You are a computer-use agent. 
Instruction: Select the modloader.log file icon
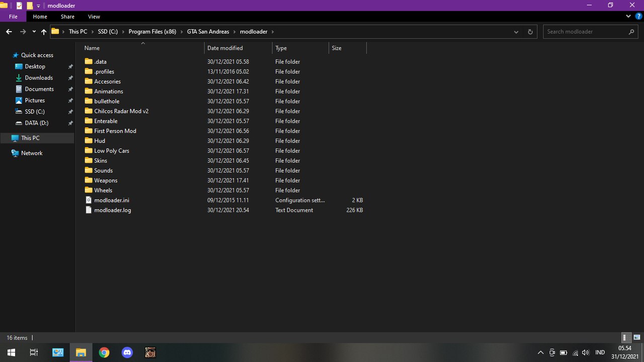[89, 210]
